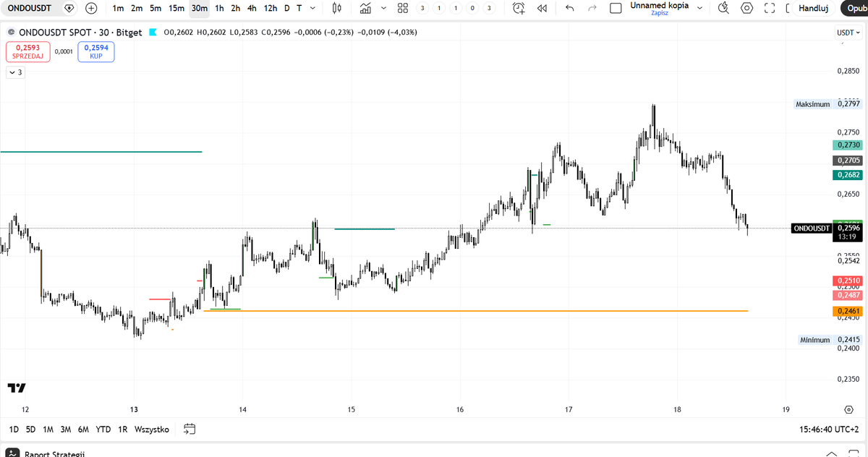
Task: Open the Unnamed kopia layout dropdown
Action: coord(699,8)
